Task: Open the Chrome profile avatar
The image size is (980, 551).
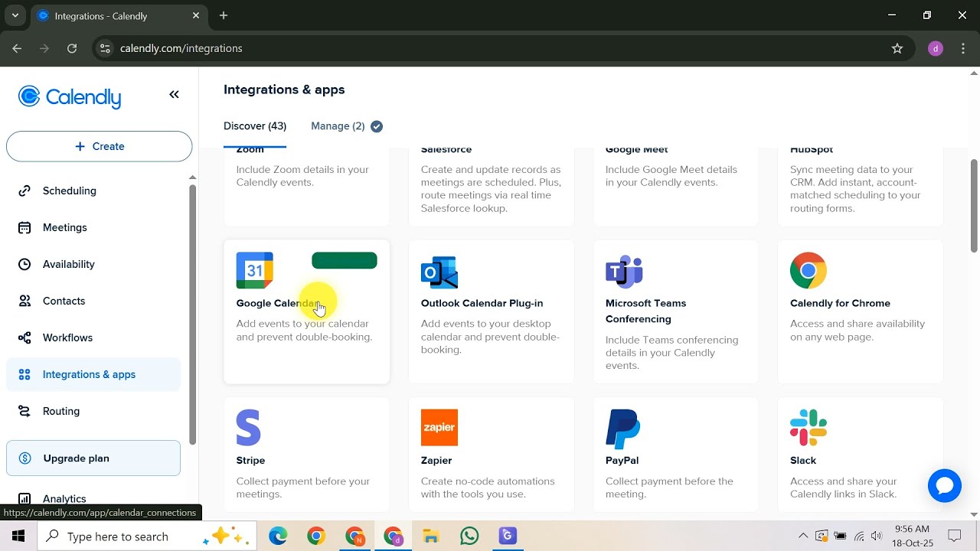Action: pos(936,48)
